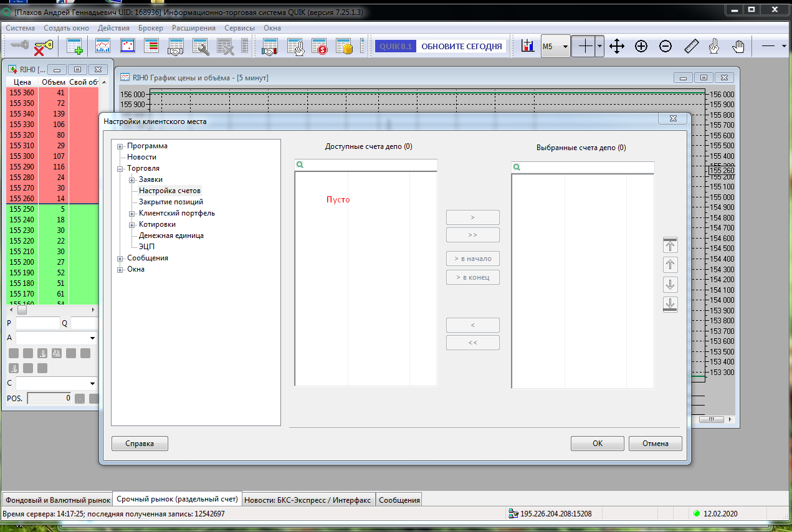Click move-to-bottom arrow for selected accounts

(x=670, y=305)
